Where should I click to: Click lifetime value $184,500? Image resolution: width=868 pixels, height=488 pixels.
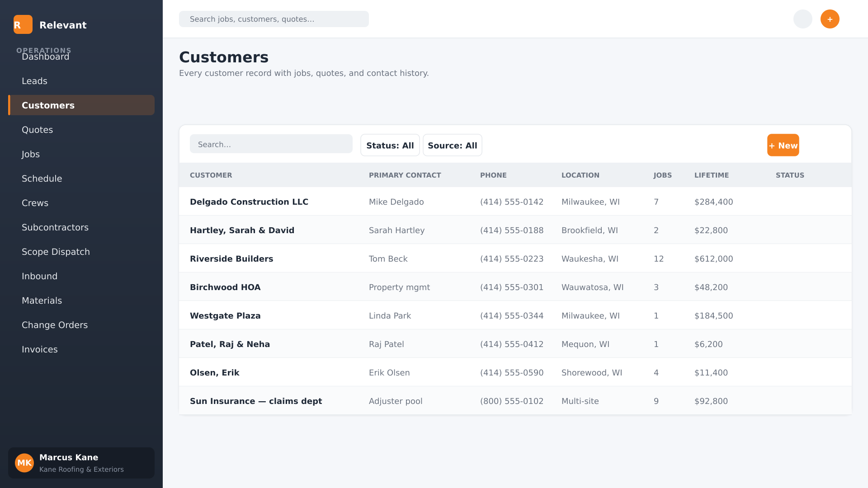click(713, 316)
